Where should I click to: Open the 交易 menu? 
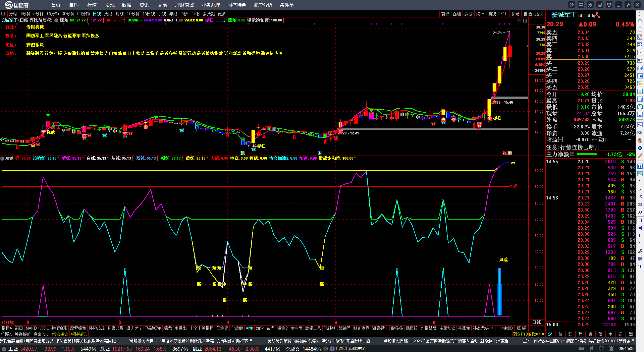pyautogui.click(x=162, y=5)
